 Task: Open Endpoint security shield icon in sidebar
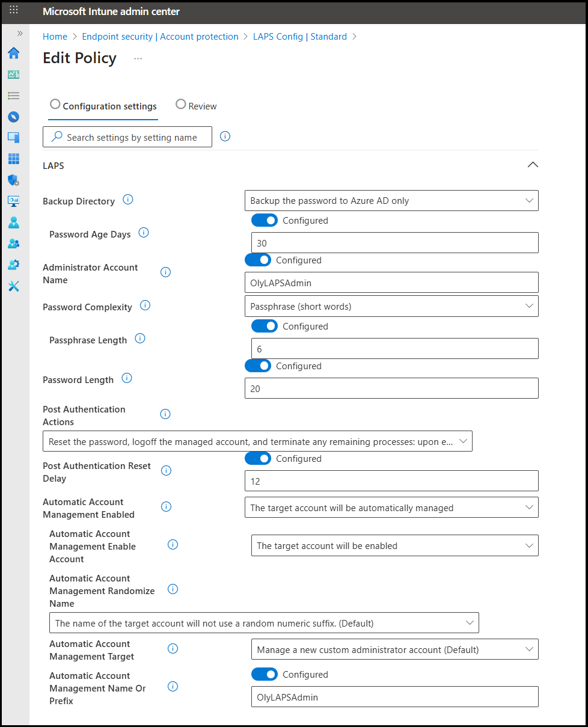14,180
